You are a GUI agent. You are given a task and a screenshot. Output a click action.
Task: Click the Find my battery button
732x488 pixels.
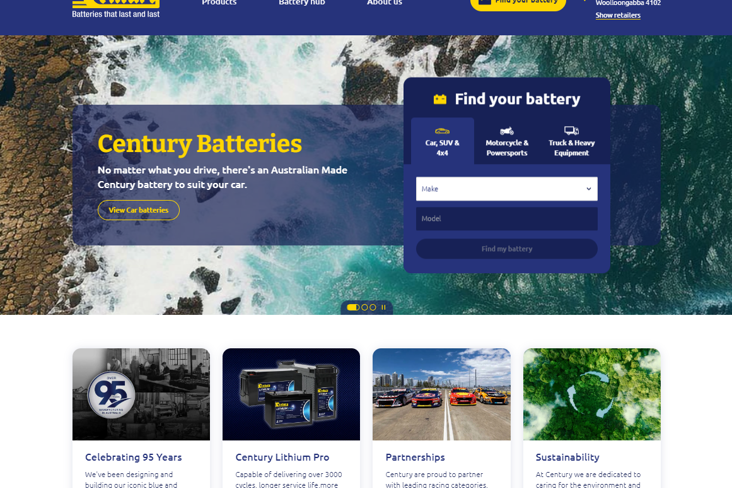point(507,249)
